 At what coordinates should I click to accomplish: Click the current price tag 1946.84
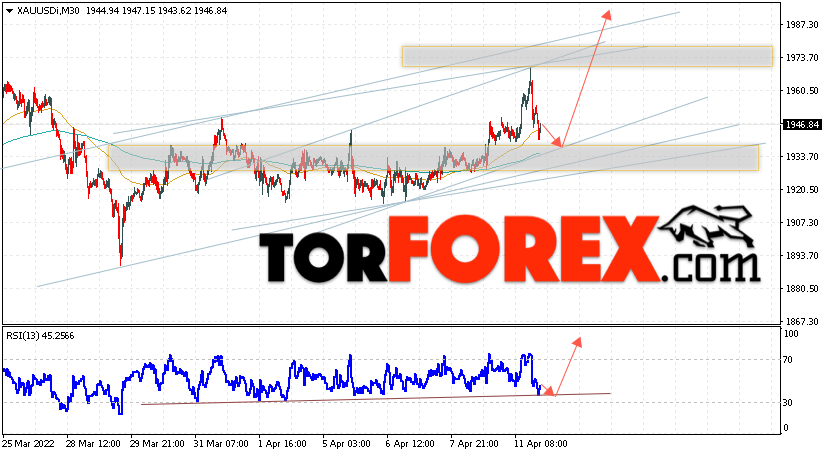click(x=802, y=124)
